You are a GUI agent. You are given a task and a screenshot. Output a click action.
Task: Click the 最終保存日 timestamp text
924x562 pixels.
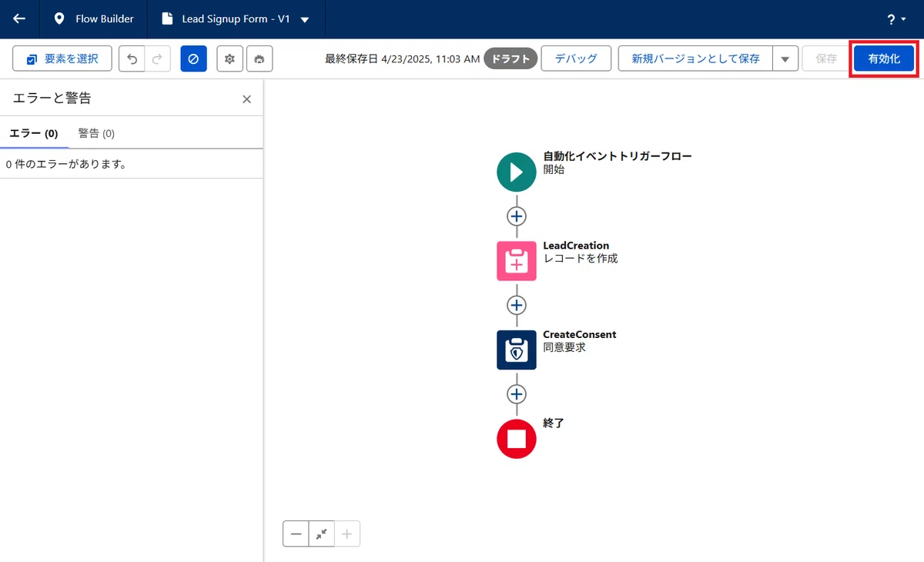pos(403,59)
